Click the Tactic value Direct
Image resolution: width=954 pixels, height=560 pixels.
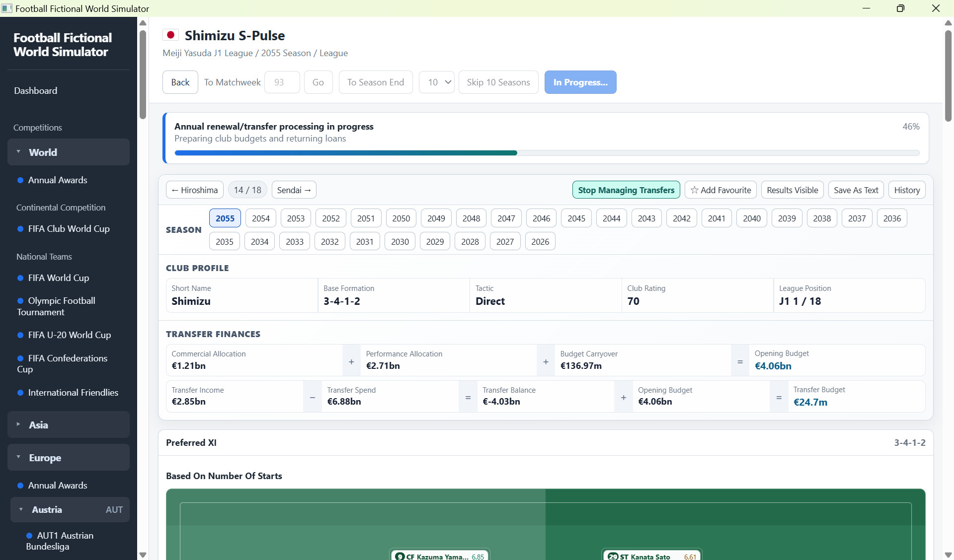click(490, 301)
